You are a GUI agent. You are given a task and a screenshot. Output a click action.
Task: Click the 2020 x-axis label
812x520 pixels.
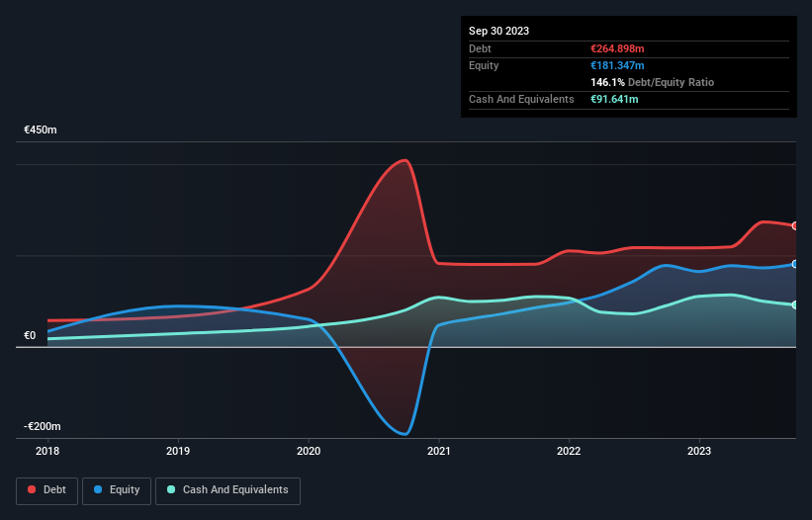(x=309, y=451)
